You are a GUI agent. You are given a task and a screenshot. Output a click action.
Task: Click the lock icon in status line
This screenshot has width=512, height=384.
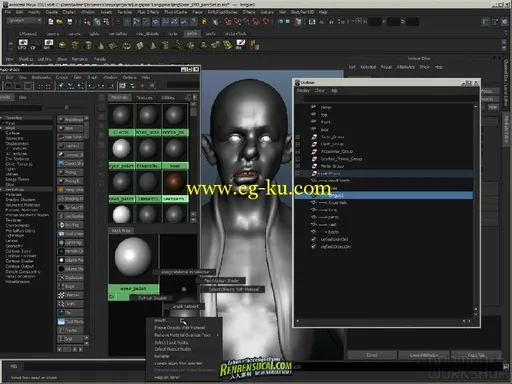coord(204,22)
